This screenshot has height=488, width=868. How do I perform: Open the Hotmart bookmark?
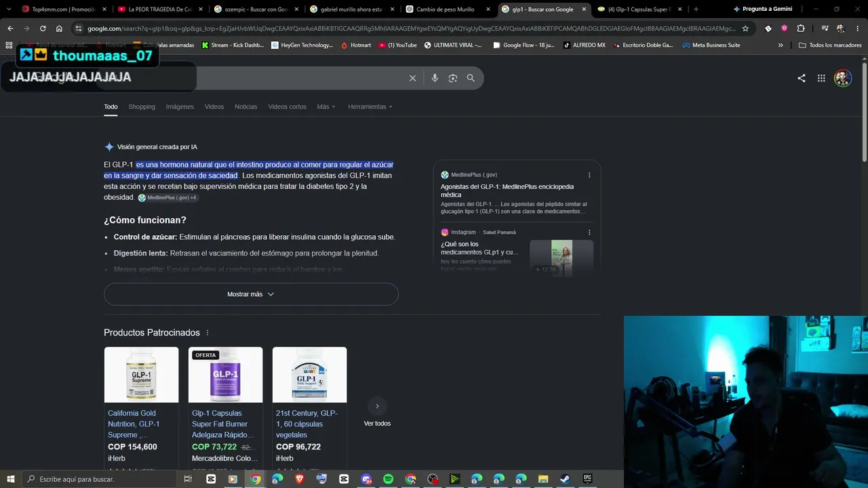356,45
